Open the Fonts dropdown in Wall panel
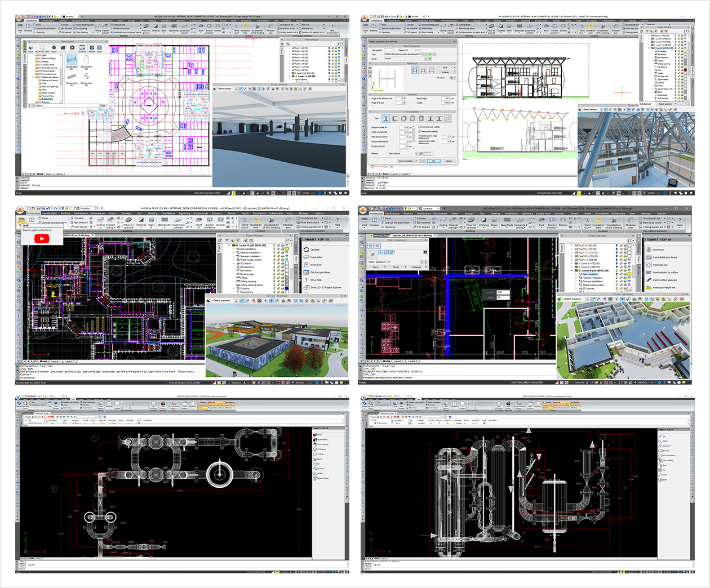Viewport: 710px width, 588px height. click(396, 267)
